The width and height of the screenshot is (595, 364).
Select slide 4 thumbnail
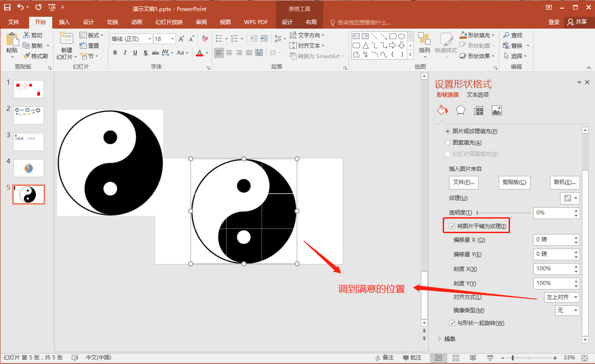[29, 168]
